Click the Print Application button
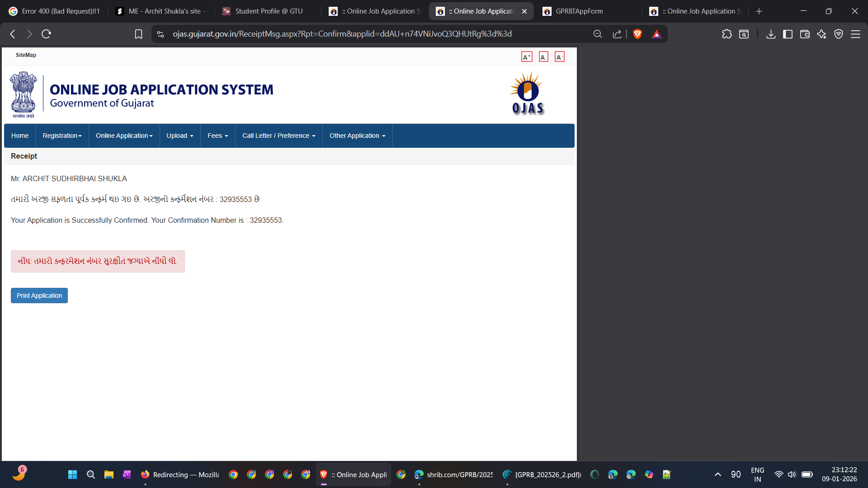The height and width of the screenshot is (488, 868). coord(39,296)
